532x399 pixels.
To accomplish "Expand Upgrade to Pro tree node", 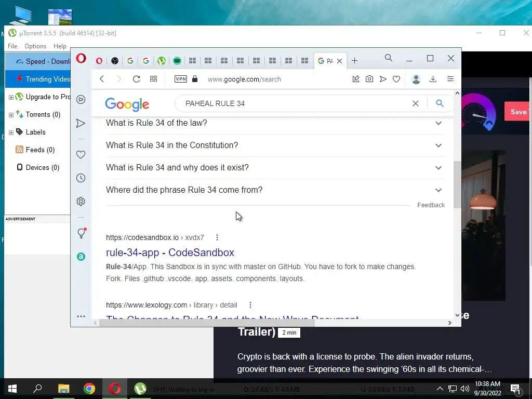I will [x=11, y=97].
